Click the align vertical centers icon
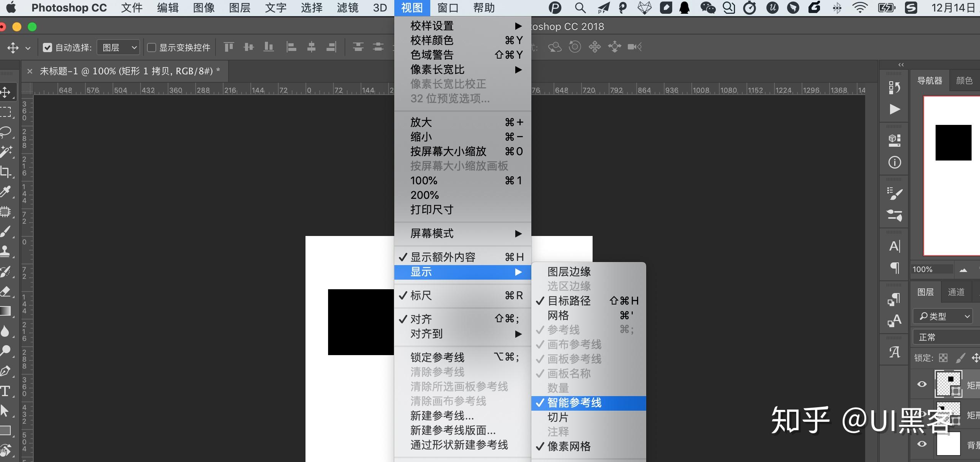 249,47
